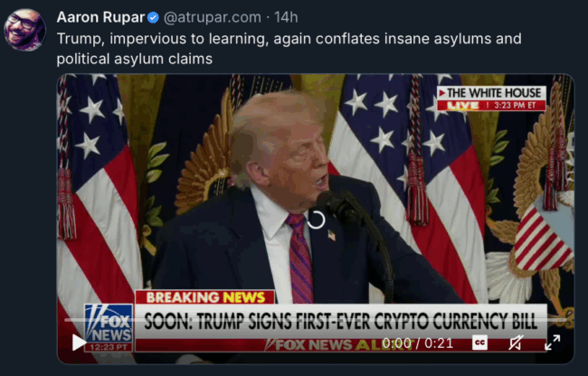Click the blue verified checkmark badge
This screenshot has width=588, height=376.
tap(153, 17)
